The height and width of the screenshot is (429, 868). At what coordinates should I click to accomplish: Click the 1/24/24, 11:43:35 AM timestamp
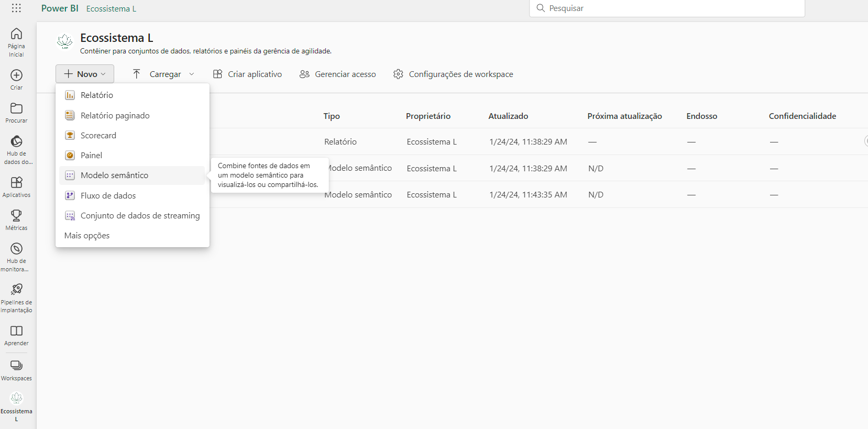[528, 195]
